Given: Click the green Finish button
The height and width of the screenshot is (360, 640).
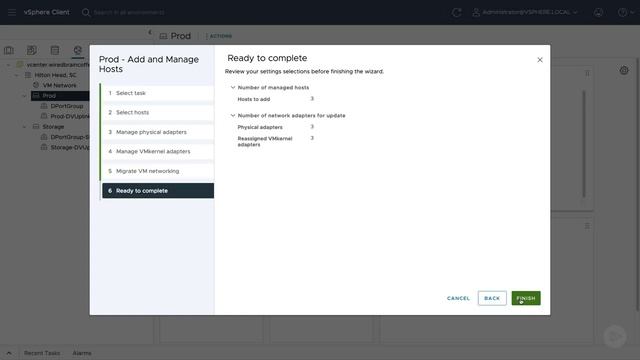Looking at the screenshot, I should (x=526, y=298).
